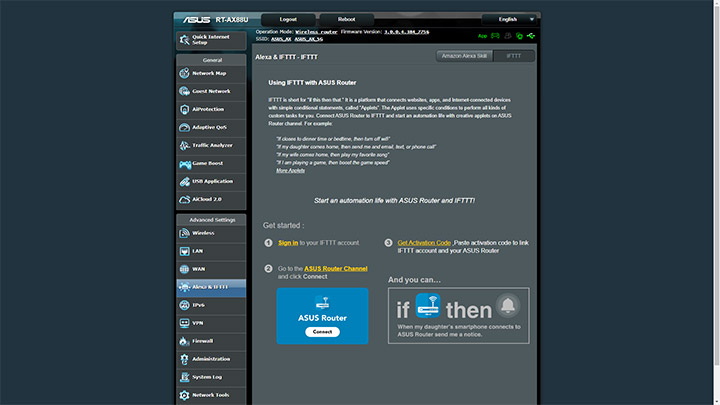Image resolution: width=720 pixels, height=405 pixels.
Task: Open Traffic Analyzer menu item
Action: pos(211,145)
